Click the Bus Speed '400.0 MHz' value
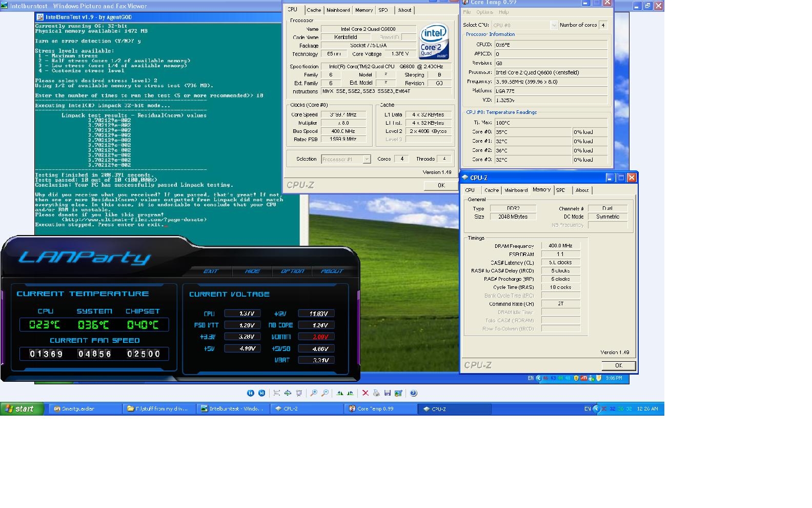This screenshot has width=812, height=508. click(x=343, y=131)
